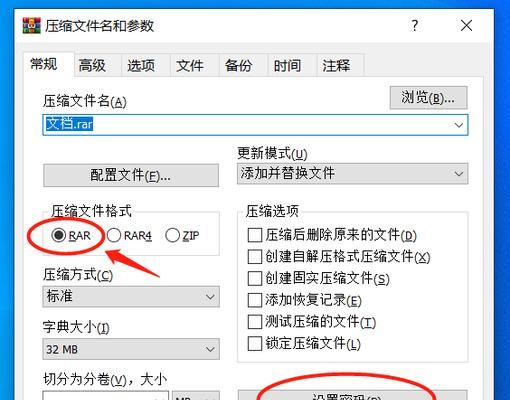Click the 浏览(B)... button
Viewport: 510px width, 400px height.
click(429, 98)
